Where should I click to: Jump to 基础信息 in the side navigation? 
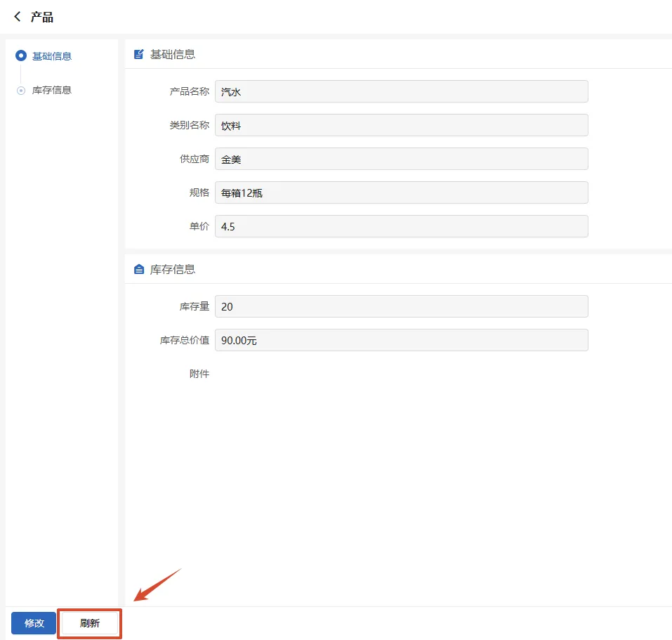(52, 56)
